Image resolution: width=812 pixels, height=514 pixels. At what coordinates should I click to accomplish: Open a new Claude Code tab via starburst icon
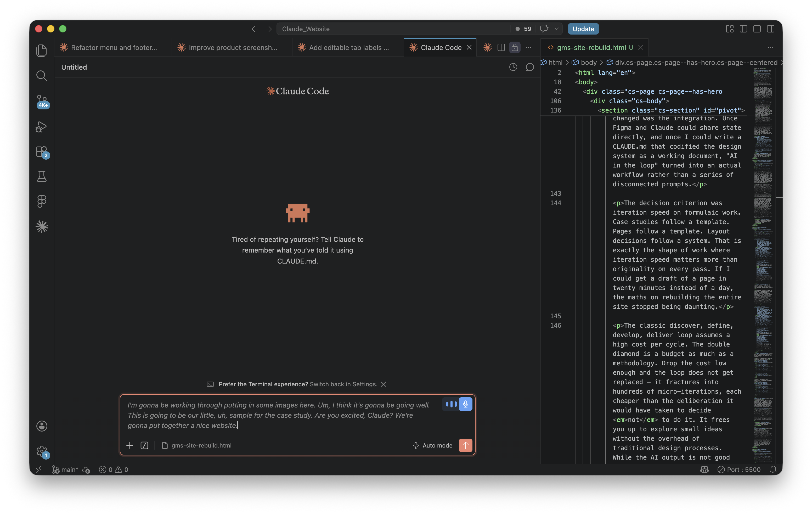[x=487, y=48]
